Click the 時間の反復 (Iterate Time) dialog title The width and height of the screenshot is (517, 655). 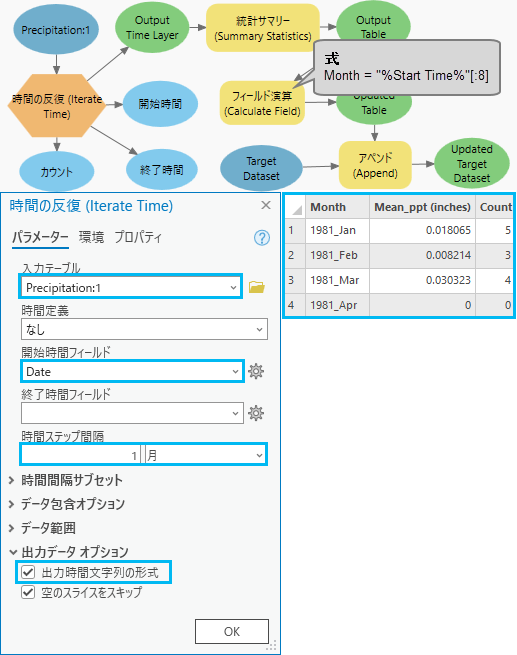91,206
